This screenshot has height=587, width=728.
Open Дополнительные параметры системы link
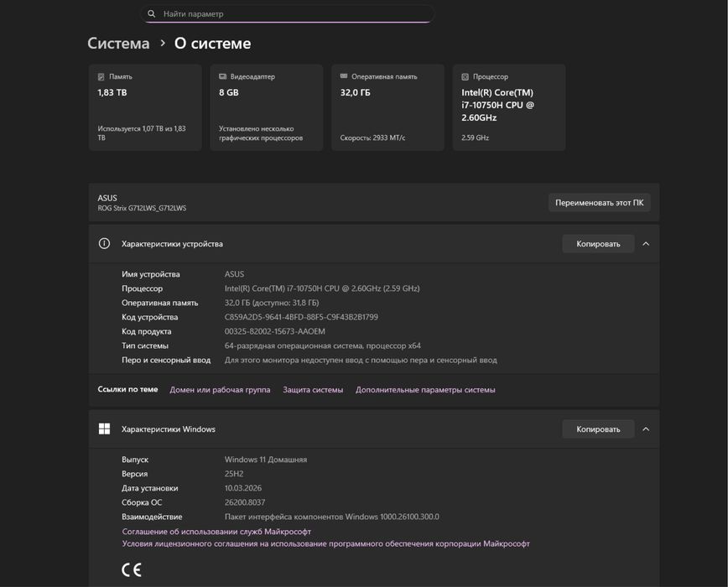point(425,390)
